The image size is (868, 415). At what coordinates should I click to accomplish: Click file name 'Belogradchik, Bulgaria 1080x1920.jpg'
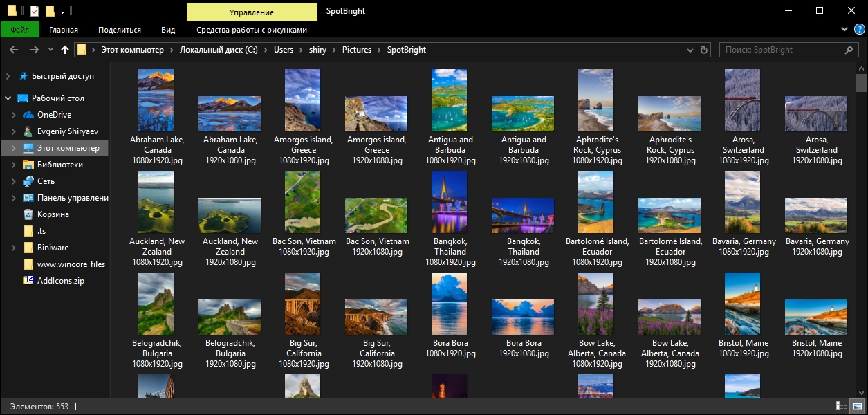[x=158, y=353]
